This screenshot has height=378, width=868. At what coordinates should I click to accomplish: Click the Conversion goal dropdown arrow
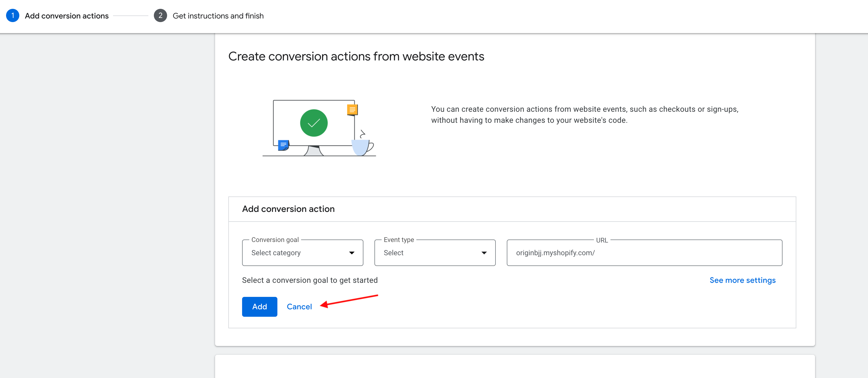pos(352,252)
